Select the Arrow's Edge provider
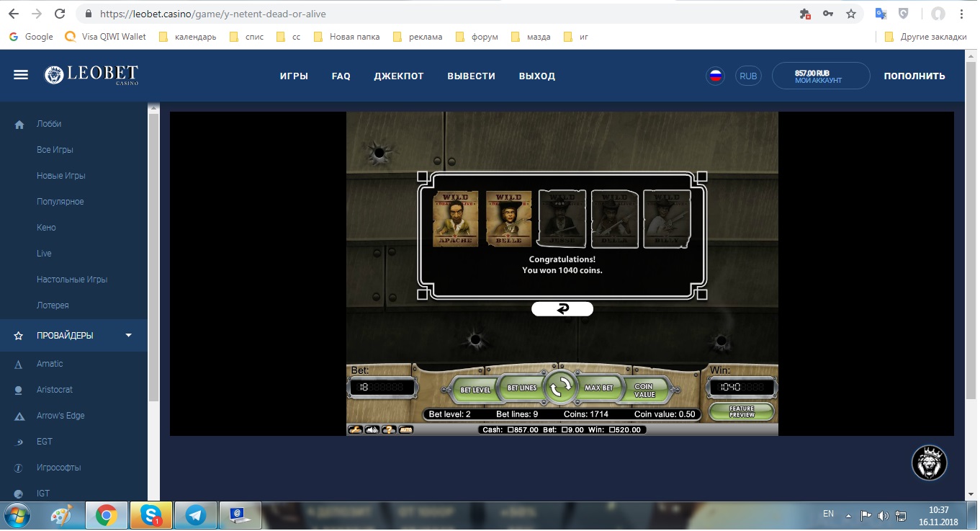Viewport: 980px width, 531px height. (60, 416)
